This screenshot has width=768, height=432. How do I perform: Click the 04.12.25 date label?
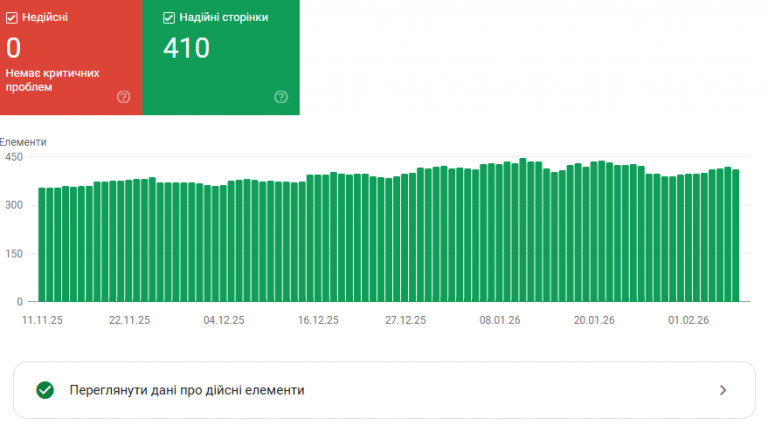(x=224, y=320)
